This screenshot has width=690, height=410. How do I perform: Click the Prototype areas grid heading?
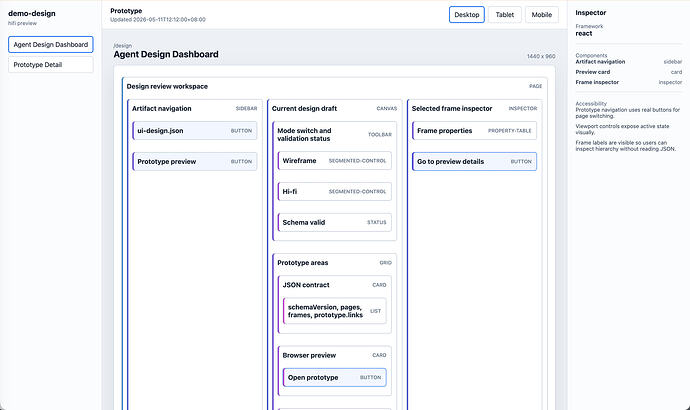(x=303, y=263)
